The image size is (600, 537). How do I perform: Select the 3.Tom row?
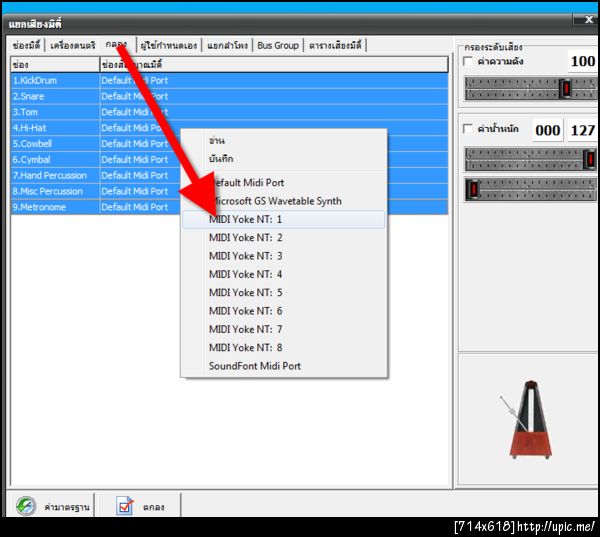pos(229,112)
